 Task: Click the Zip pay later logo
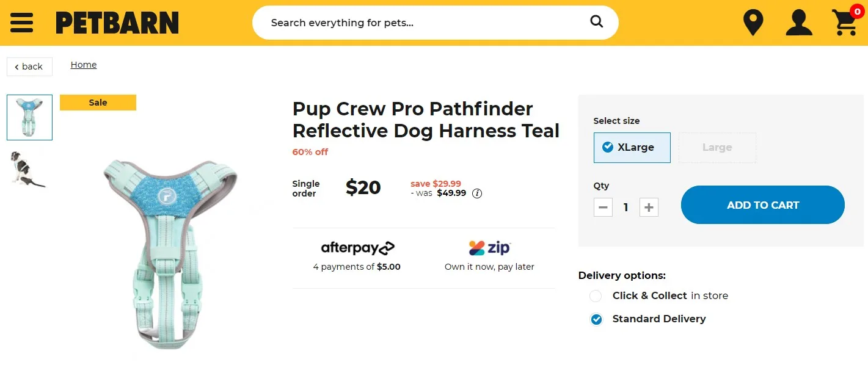tap(489, 248)
